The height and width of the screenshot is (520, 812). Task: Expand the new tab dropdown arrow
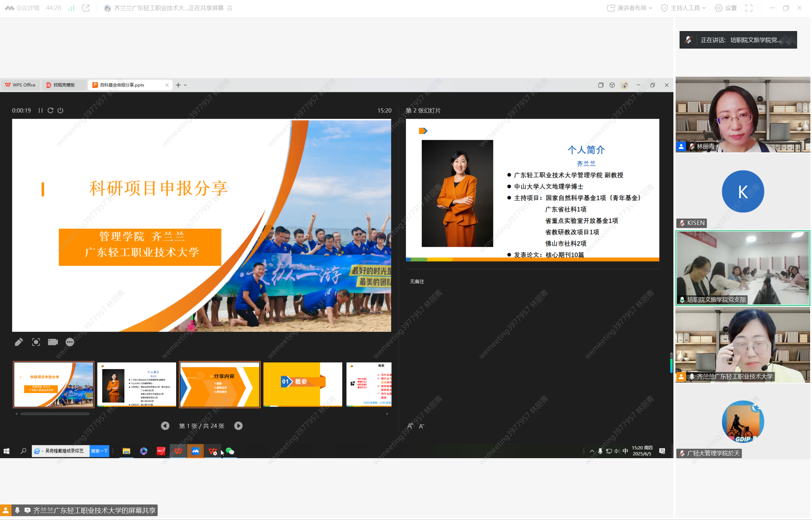point(186,85)
